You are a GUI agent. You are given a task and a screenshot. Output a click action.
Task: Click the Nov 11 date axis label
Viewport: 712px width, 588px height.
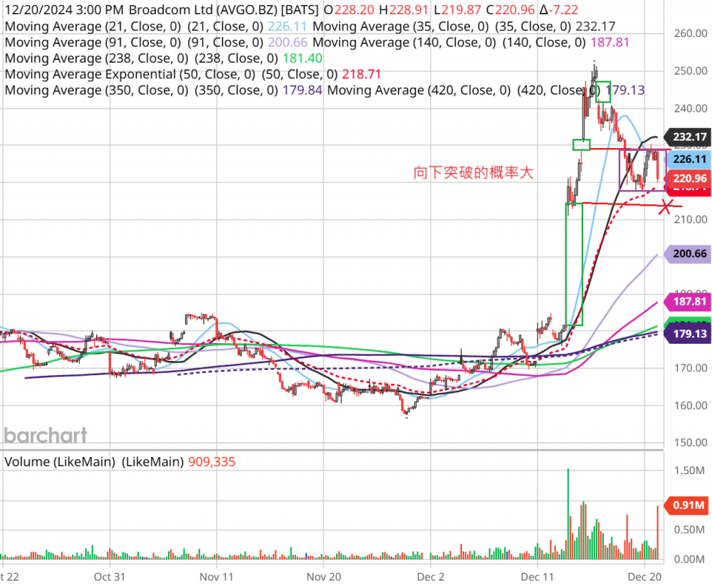(x=216, y=577)
